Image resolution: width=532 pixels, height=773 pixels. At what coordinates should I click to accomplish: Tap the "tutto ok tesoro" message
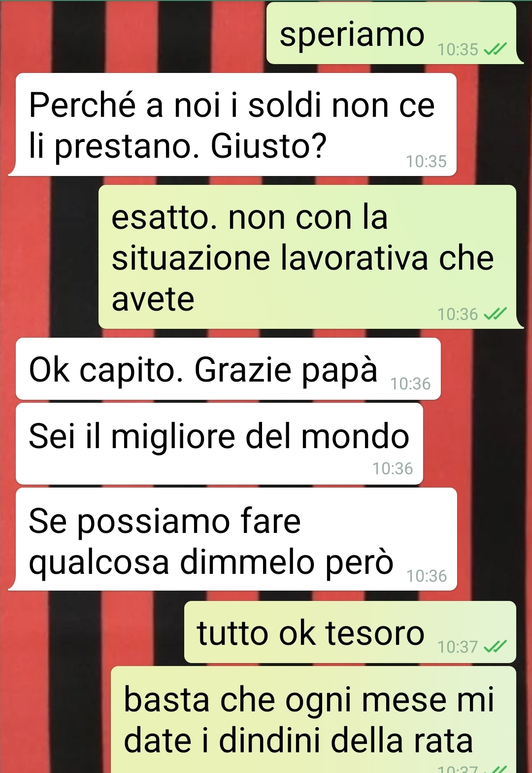click(350, 632)
